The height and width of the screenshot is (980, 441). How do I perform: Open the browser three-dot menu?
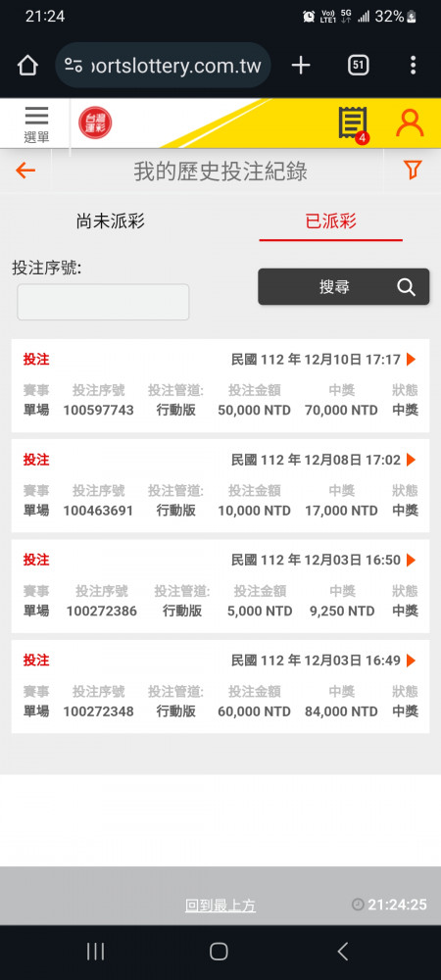point(413,65)
